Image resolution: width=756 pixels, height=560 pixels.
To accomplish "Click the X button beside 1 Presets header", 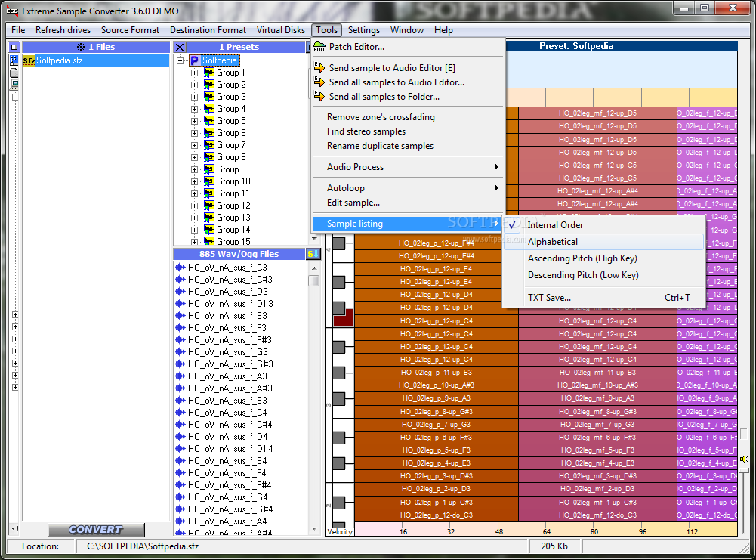I will [x=180, y=47].
